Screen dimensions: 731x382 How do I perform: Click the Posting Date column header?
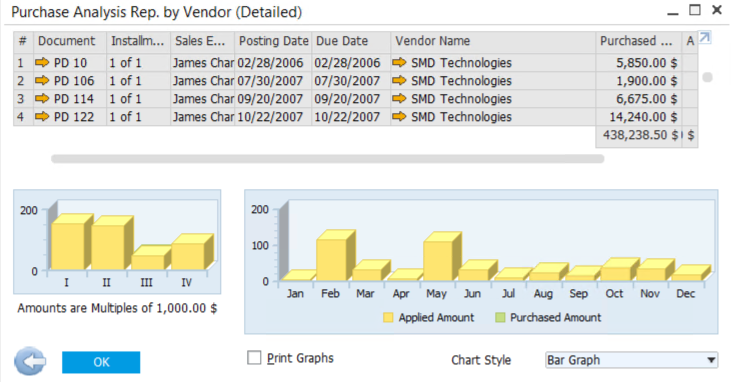[273, 41]
